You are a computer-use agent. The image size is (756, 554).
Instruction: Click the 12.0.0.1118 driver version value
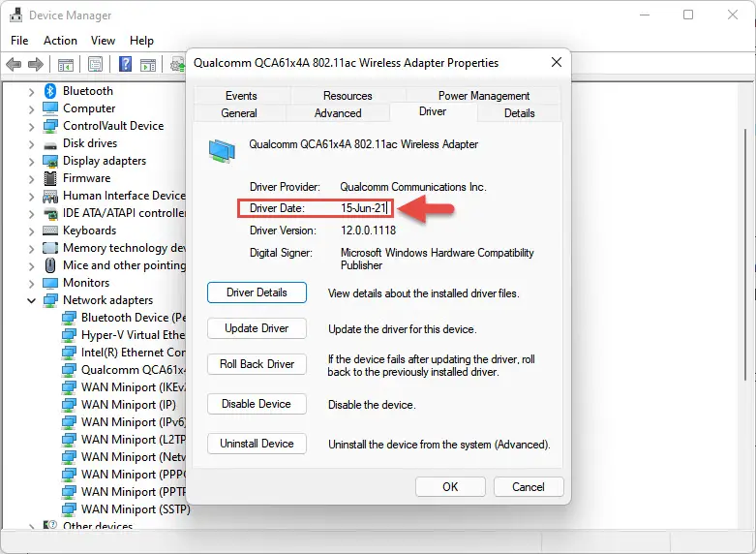[x=369, y=231]
